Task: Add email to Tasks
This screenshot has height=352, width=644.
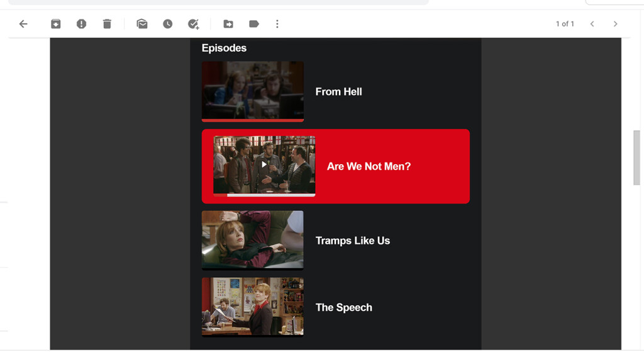Action: (x=194, y=24)
